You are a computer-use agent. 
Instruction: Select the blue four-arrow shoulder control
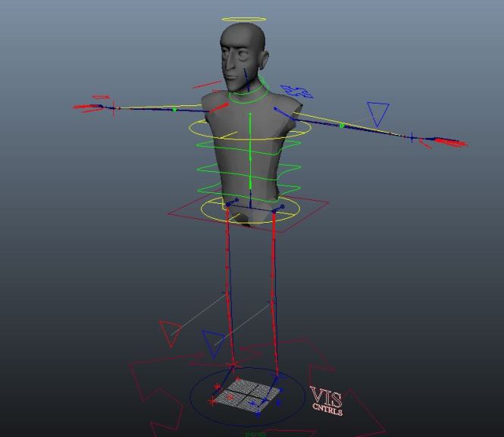point(296,92)
